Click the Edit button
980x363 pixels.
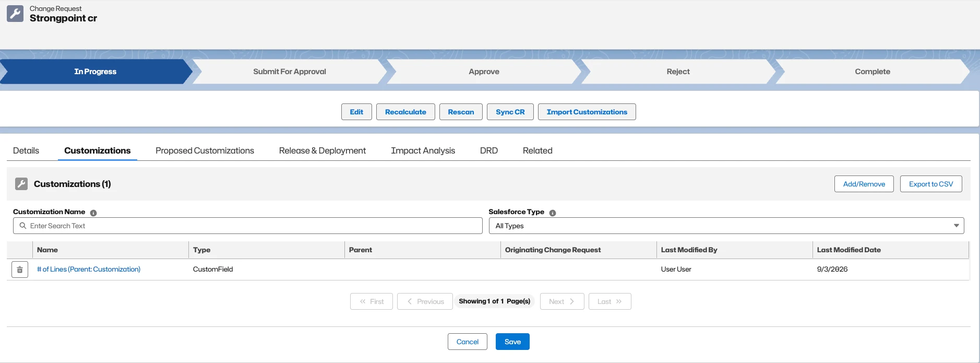356,112
